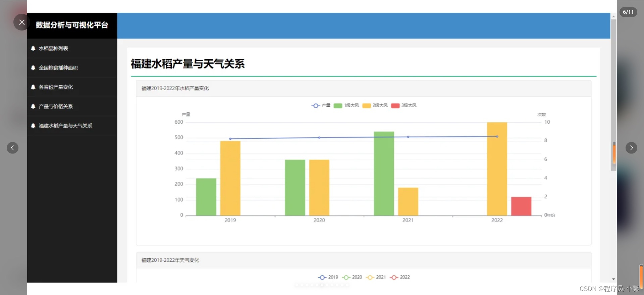Toggle the 3级大风 red legend item
The width and height of the screenshot is (644, 295).
coord(404,106)
